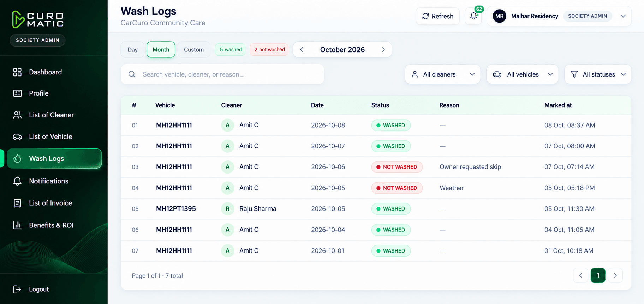Click the 5 washed badge

[x=231, y=50]
